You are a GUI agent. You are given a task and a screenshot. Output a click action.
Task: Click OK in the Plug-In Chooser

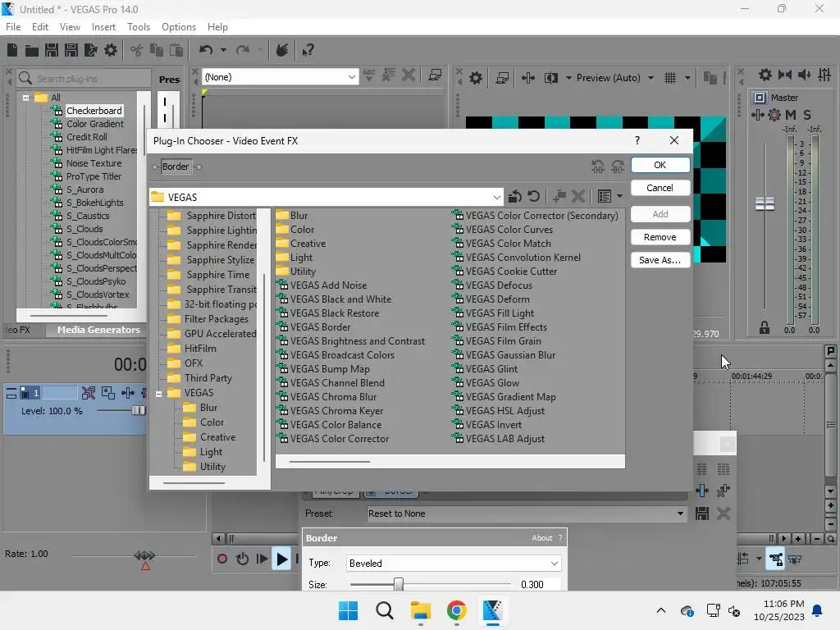click(660, 165)
